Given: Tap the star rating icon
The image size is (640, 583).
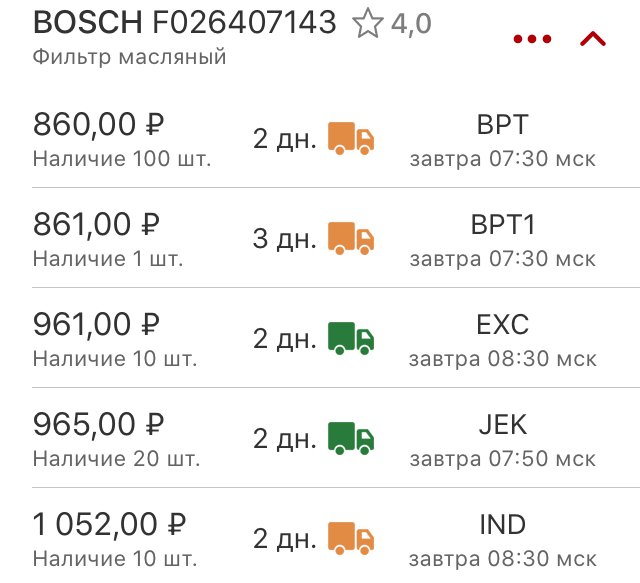Looking at the screenshot, I should pos(367,23).
